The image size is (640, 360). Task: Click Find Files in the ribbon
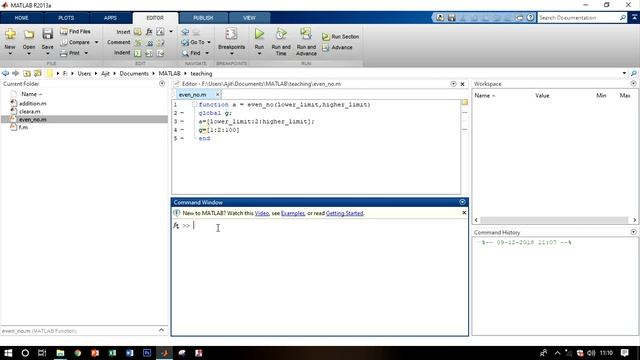point(76,31)
